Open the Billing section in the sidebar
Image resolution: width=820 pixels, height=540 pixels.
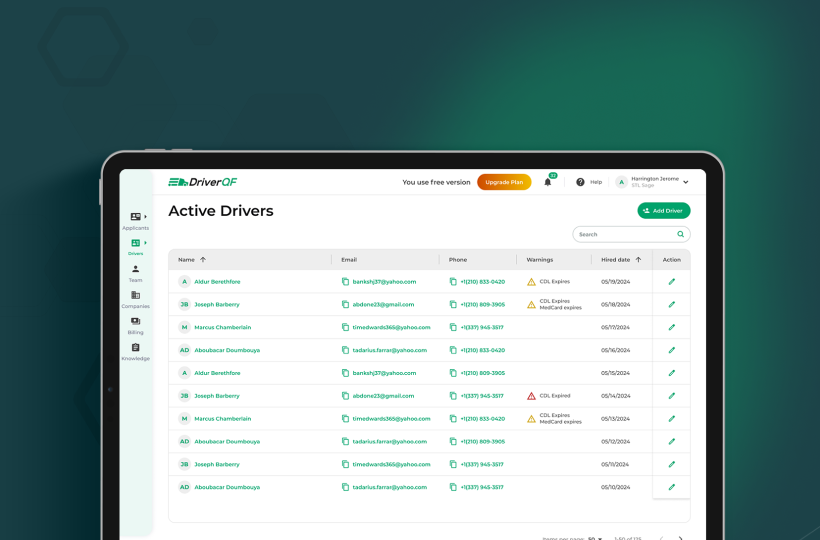click(135, 322)
